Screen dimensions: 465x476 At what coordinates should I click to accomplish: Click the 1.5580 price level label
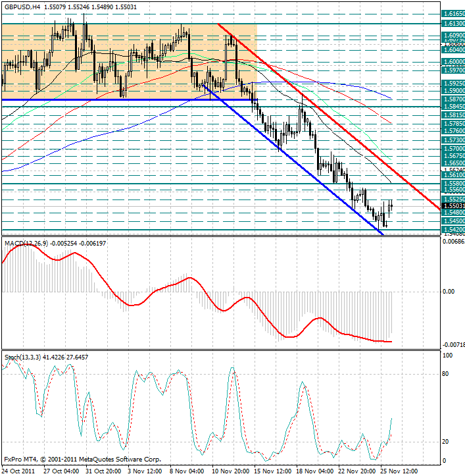coord(453,184)
